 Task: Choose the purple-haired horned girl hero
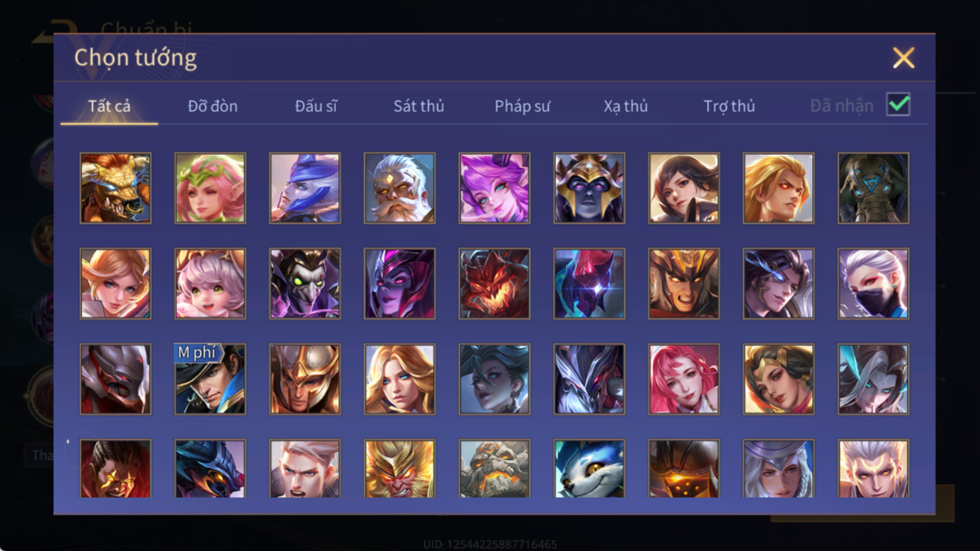tap(494, 188)
